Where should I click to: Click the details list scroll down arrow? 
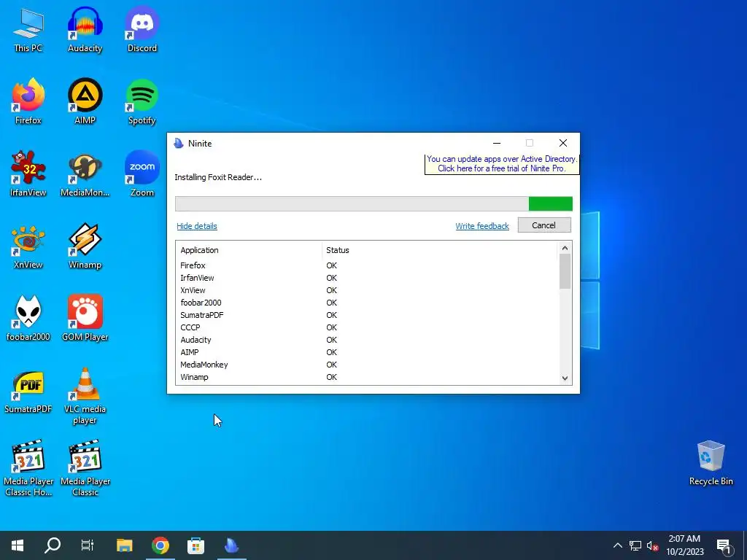(565, 378)
